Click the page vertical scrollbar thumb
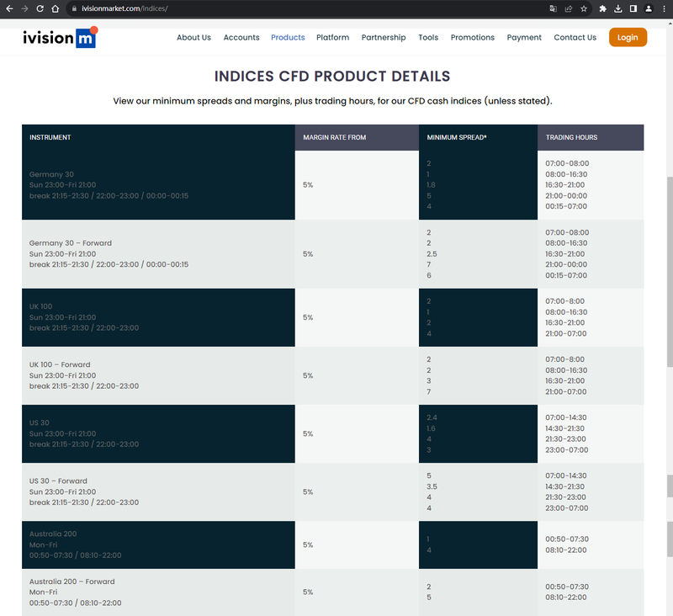Viewport: 673px width, 616px height. [670, 272]
